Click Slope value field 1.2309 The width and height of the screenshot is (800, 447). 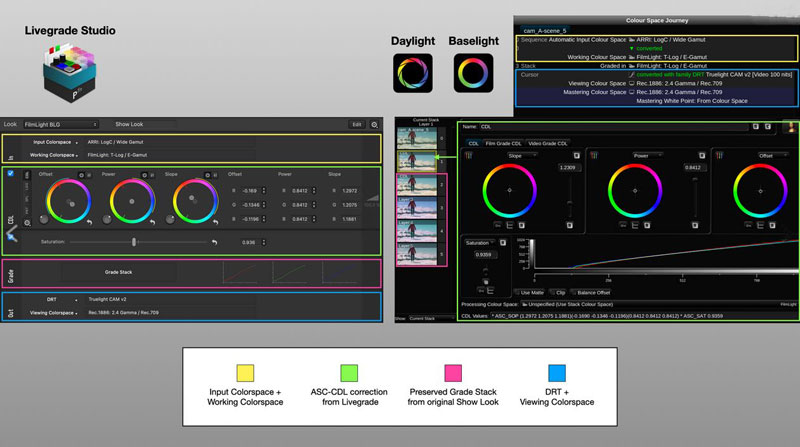point(568,167)
